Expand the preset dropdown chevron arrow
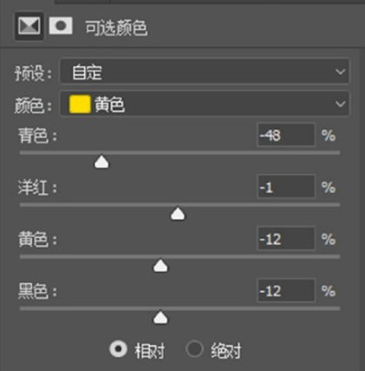Image resolution: width=365 pixels, height=371 pixels. point(340,72)
